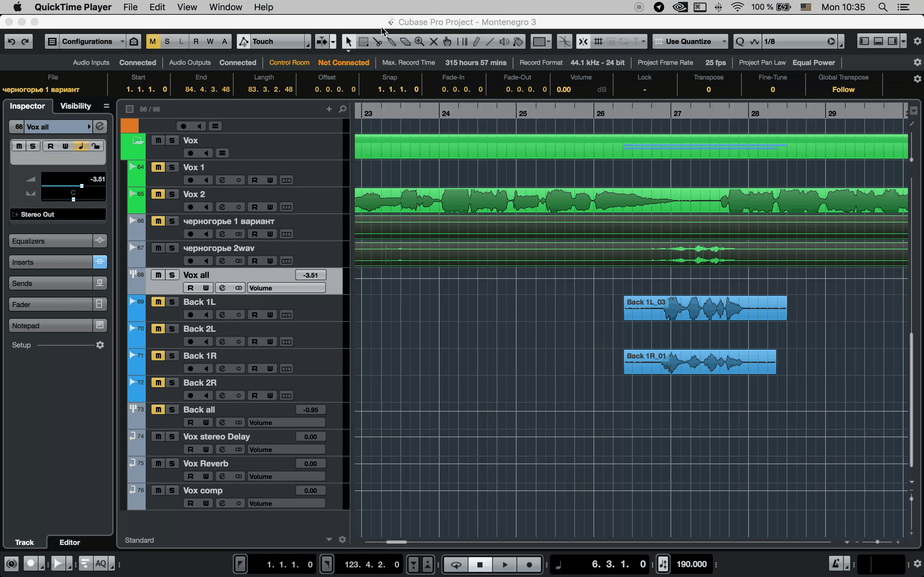The image size is (924, 577).
Task: Switch to the Visibility tab
Action: [76, 106]
